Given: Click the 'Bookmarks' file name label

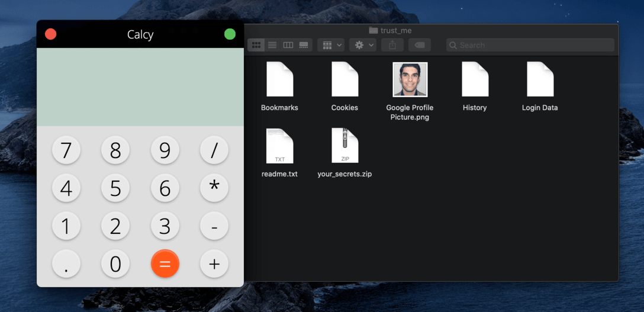Looking at the screenshot, I should pos(280,108).
